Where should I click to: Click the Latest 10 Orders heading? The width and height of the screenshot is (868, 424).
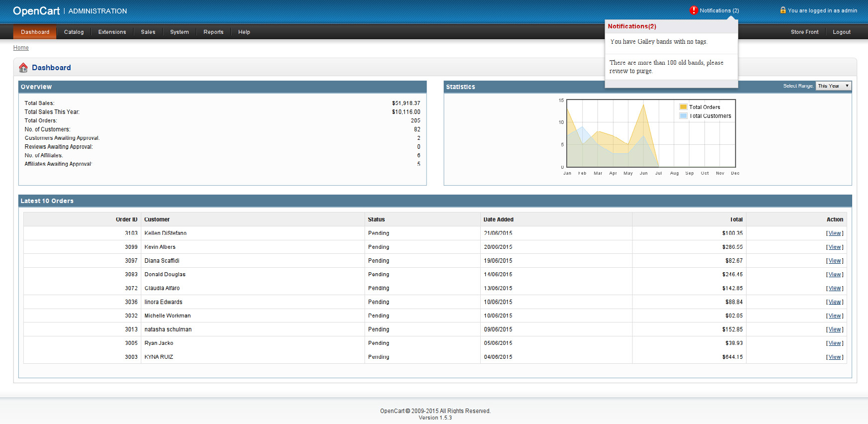(x=47, y=201)
